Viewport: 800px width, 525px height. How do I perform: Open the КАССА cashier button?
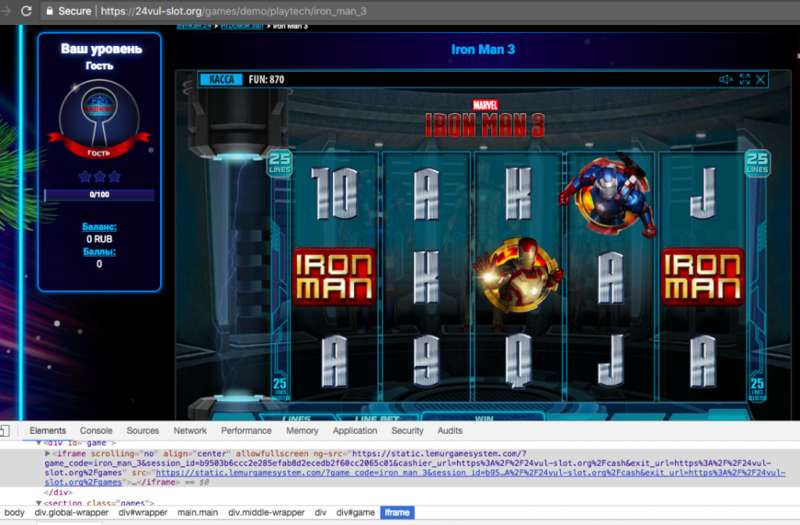tap(221, 80)
